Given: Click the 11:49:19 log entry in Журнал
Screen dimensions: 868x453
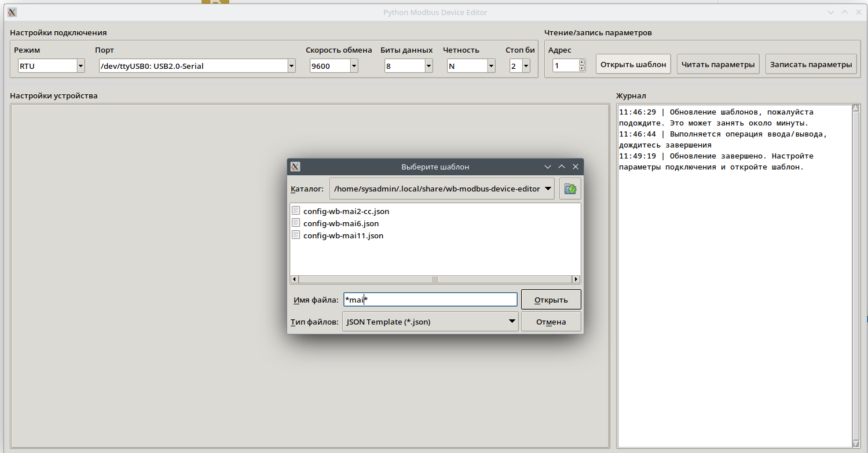Looking at the screenshot, I should click(x=716, y=161).
